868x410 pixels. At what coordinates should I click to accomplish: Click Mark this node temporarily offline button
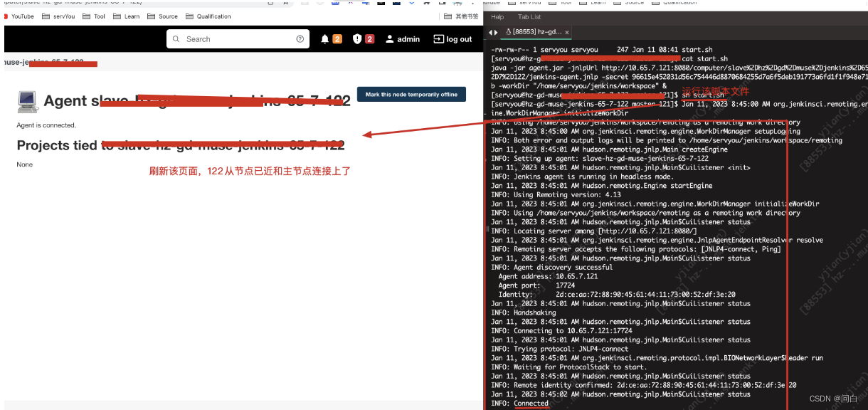click(411, 94)
